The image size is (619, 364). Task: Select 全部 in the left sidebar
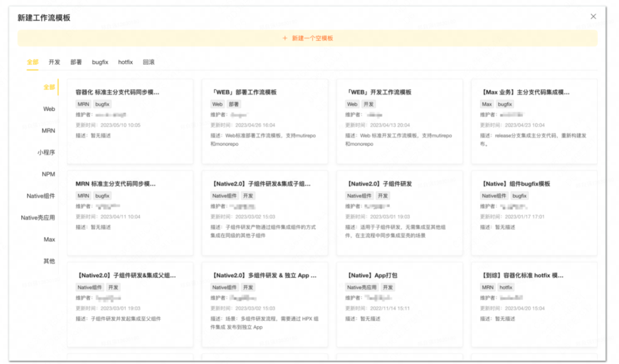click(x=49, y=87)
